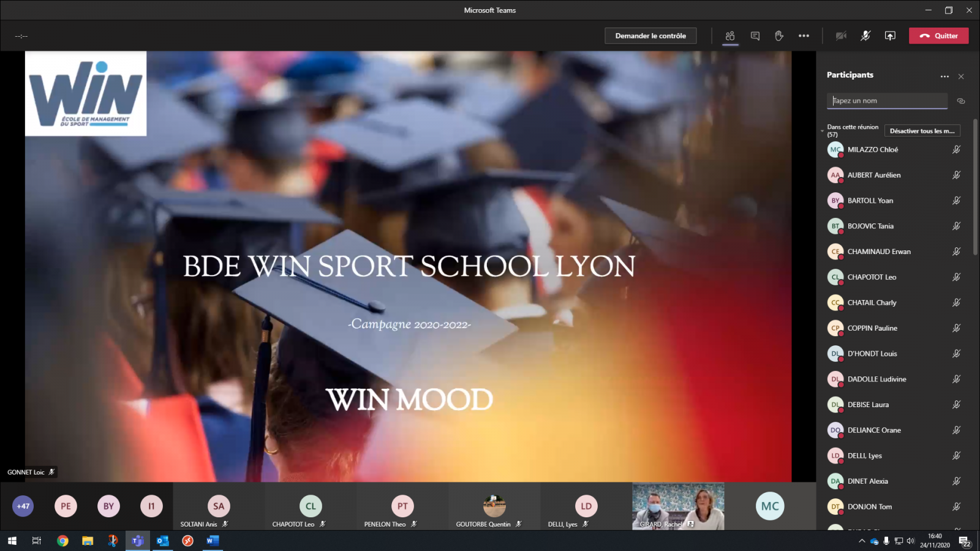Click muted mic icon for MILAZZO Chloé
980x551 pixels.
click(956, 149)
